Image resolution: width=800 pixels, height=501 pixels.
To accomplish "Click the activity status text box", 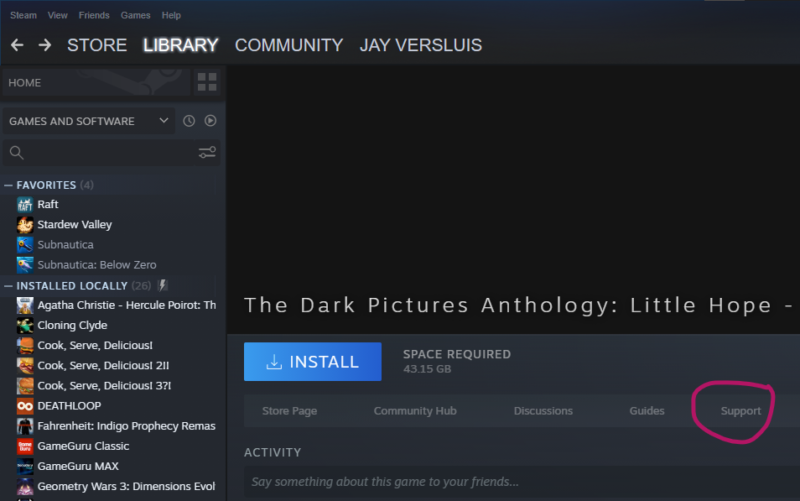I will [522, 482].
